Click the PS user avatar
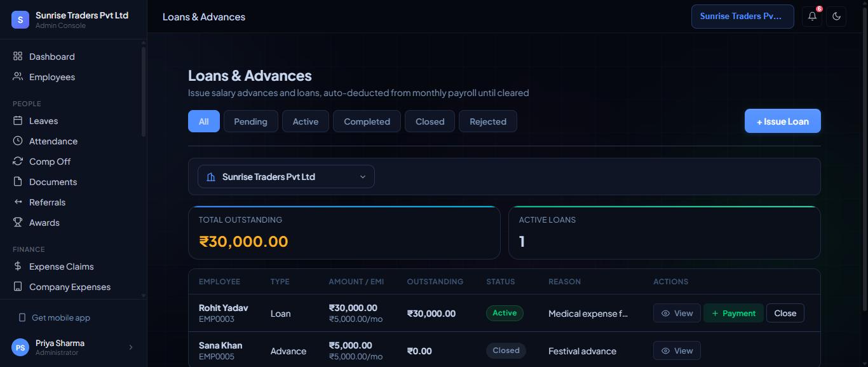Image resolution: width=868 pixels, height=367 pixels. [20, 347]
